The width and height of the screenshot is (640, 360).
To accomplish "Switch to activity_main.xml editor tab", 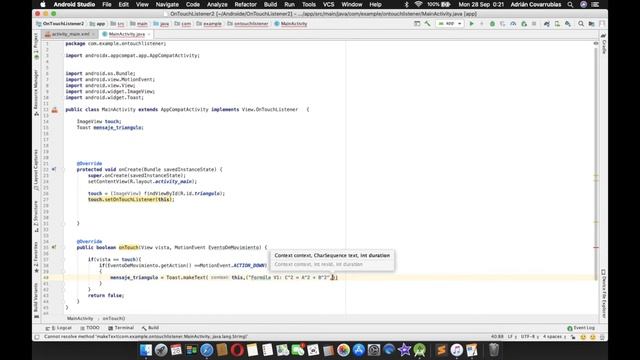I will point(70,34).
